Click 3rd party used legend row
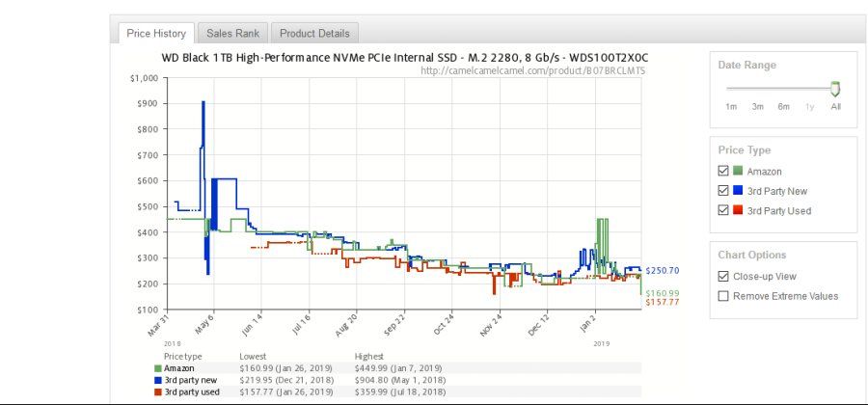The width and height of the screenshot is (868, 405). pyautogui.click(x=397, y=391)
